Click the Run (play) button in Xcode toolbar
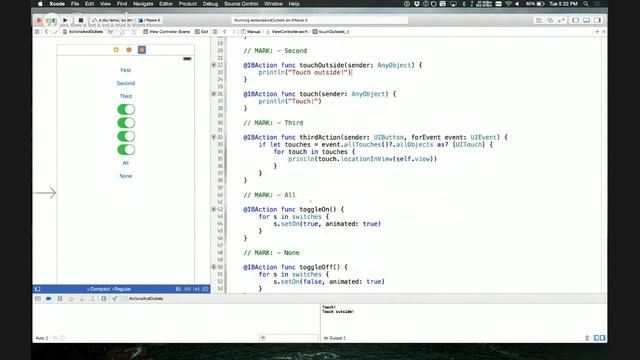The width and height of the screenshot is (640, 360). click(65, 20)
